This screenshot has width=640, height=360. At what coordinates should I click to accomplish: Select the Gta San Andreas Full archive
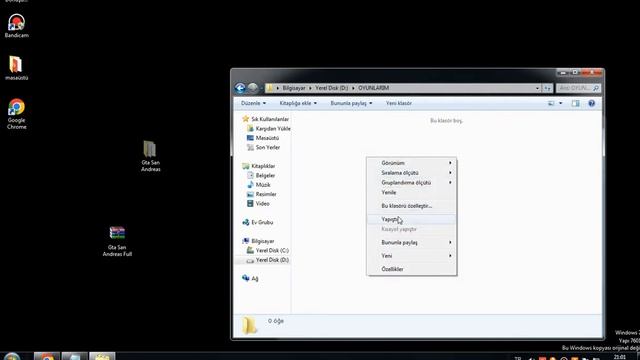(x=117, y=241)
